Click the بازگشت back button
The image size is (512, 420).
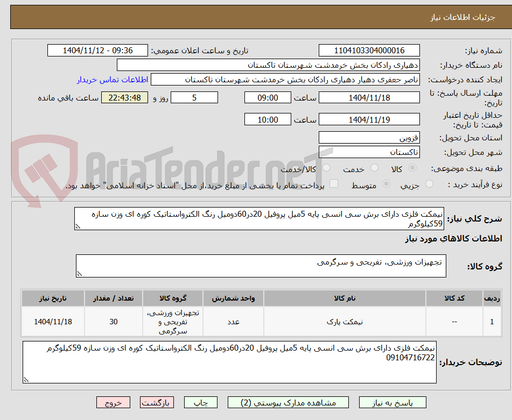click(157, 402)
